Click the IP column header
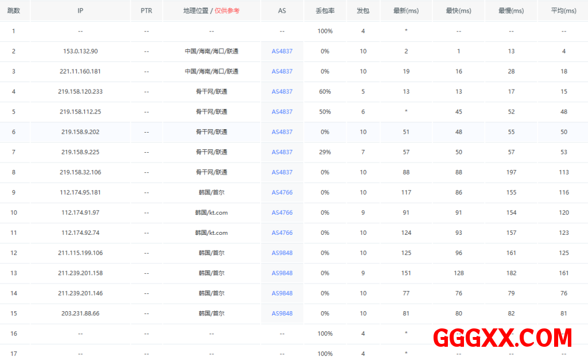588x364 pixels. pos(80,11)
